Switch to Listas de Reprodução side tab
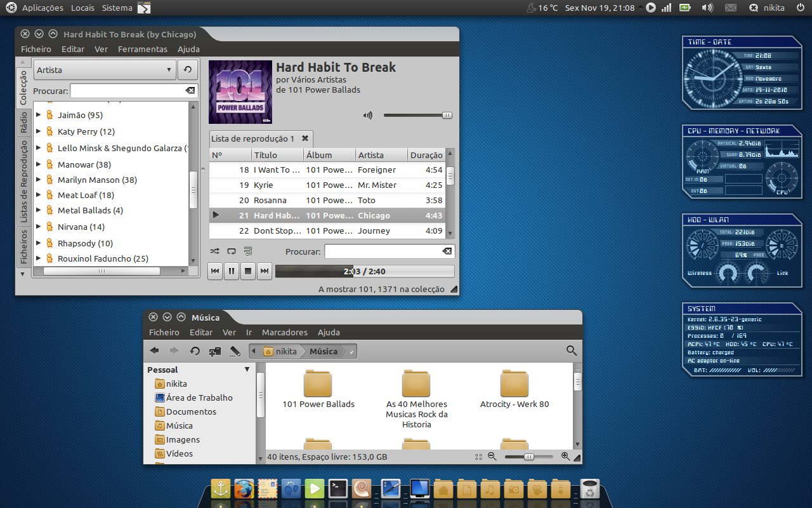812x508 pixels. [23, 182]
